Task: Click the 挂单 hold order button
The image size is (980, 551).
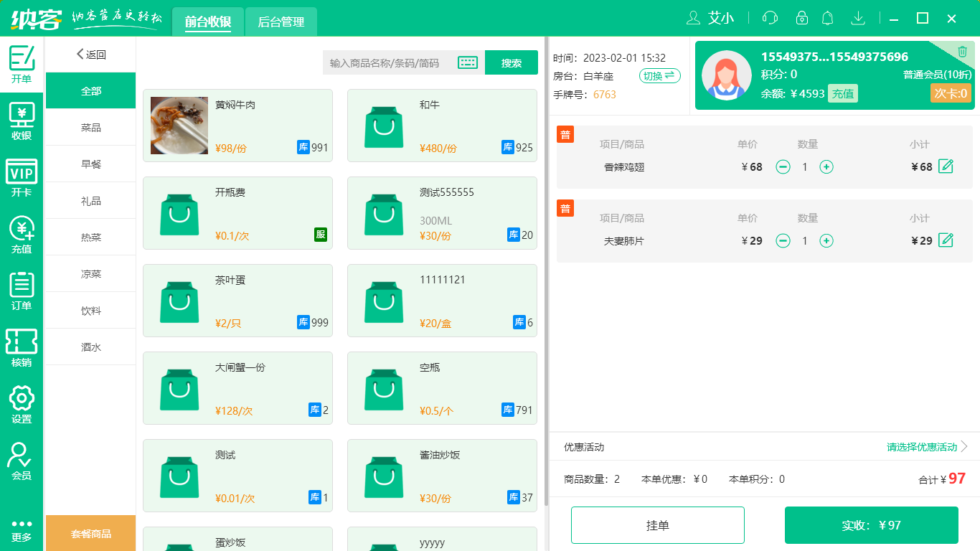Action: pos(657,525)
